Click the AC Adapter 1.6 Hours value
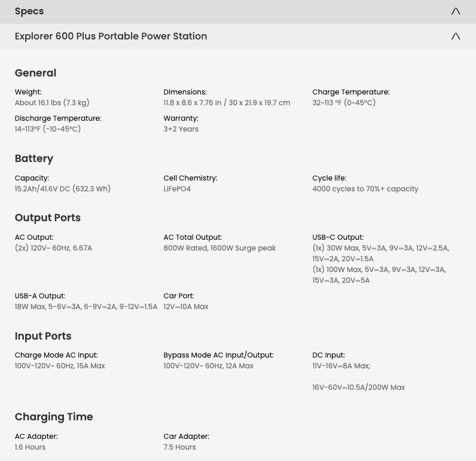The height and width of the screenshot is (461, 476). [x=30, y=447]
